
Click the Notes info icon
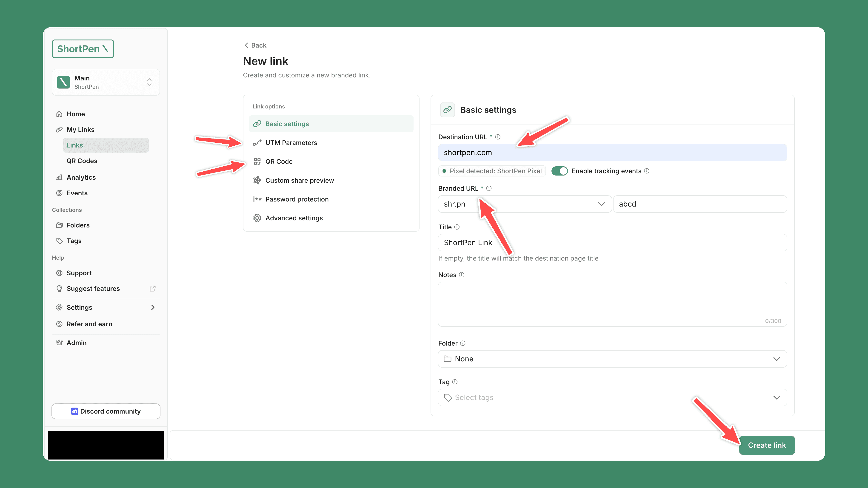coord(462,275)
